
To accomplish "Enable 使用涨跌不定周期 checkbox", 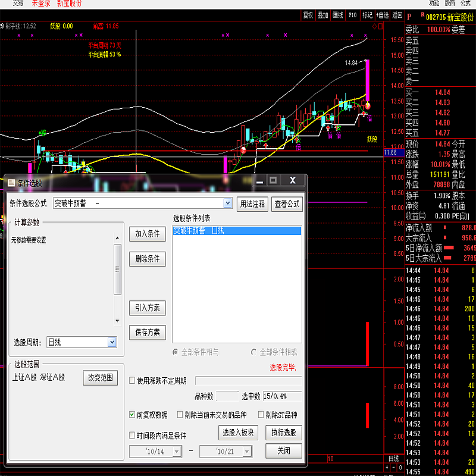I will pyautogui.click(x=132, y=381).
